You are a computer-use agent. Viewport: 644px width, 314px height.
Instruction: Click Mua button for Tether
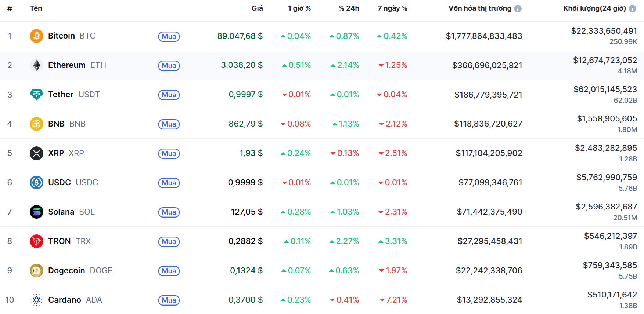[x=169, y=95]
